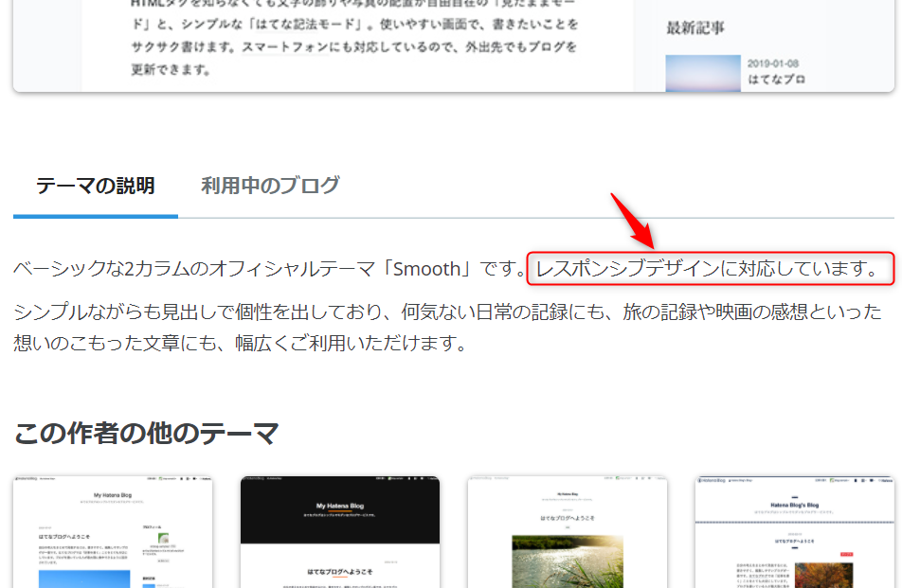902x588 pixels.
Task: Open the テーマの説明 tab
Action: (x=96, y=186)
